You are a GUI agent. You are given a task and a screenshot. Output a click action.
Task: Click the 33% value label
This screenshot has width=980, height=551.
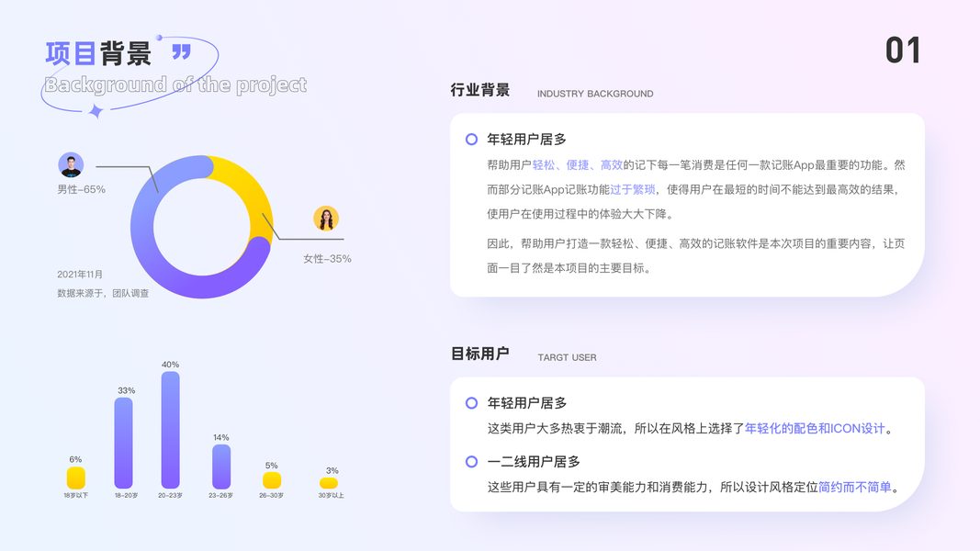click(126, 390)
